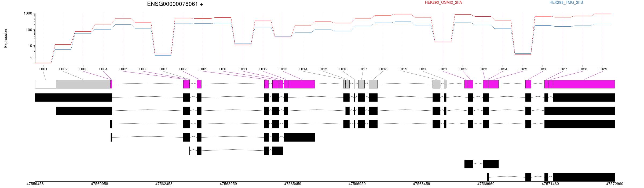The width and height of the screenshot is (644, 188).
Task: Click the exon label E016
Action: click(x=343, y=69)
